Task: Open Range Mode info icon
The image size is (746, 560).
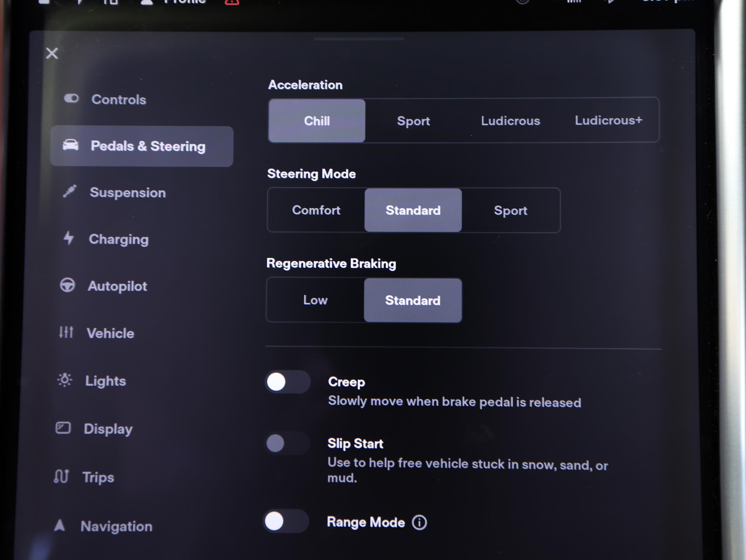Action: 419,523
